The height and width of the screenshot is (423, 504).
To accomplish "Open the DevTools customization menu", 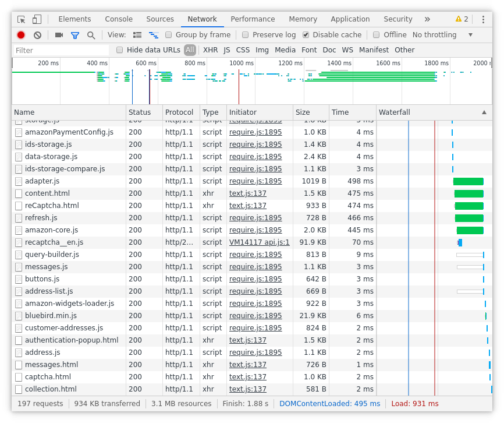I will [483, 19].
